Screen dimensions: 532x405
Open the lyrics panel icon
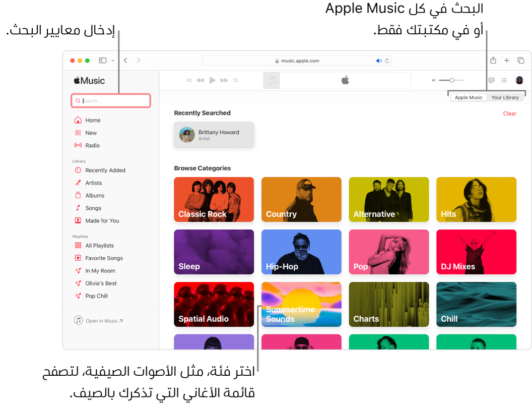[491, 80]
